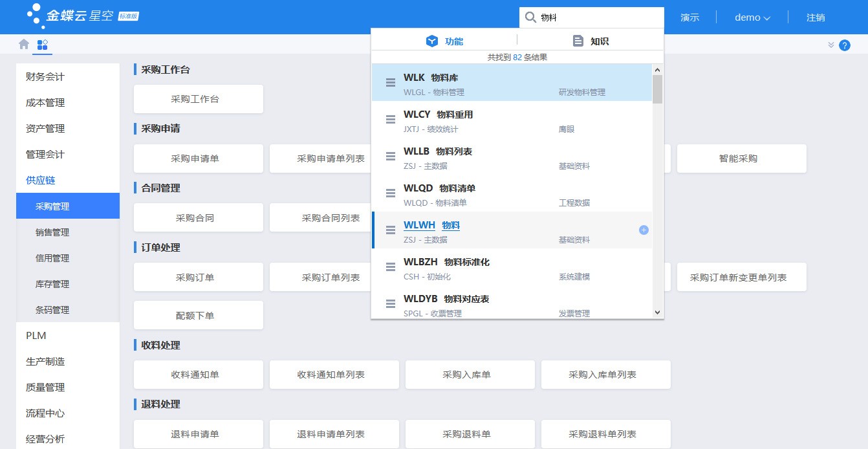Open the module grid icon next to home
This screenshot has width=868, height=449.
tap(43, 45)
